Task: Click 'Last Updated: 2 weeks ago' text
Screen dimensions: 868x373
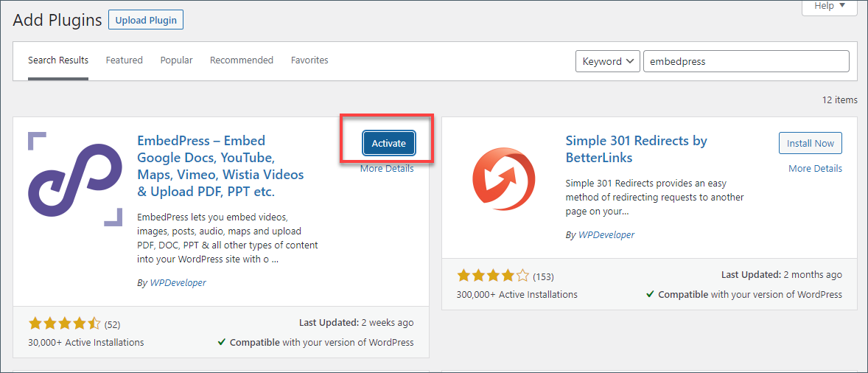Action: (x=356, y=323)
